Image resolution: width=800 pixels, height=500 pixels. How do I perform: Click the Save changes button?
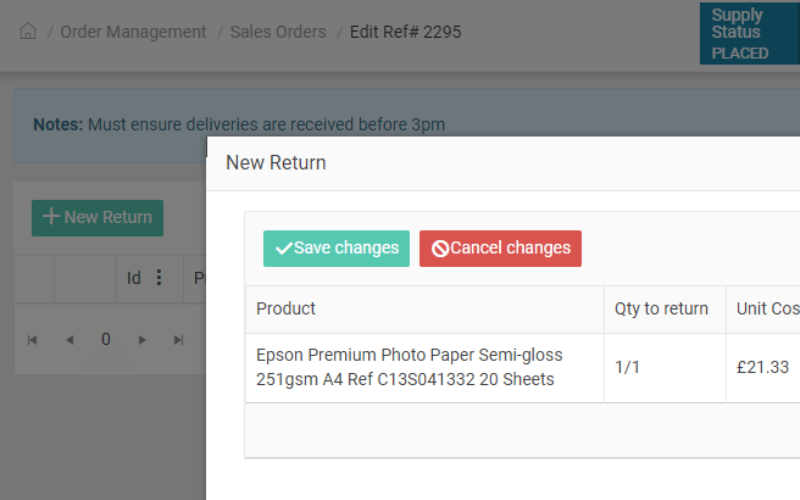point(336,248)
